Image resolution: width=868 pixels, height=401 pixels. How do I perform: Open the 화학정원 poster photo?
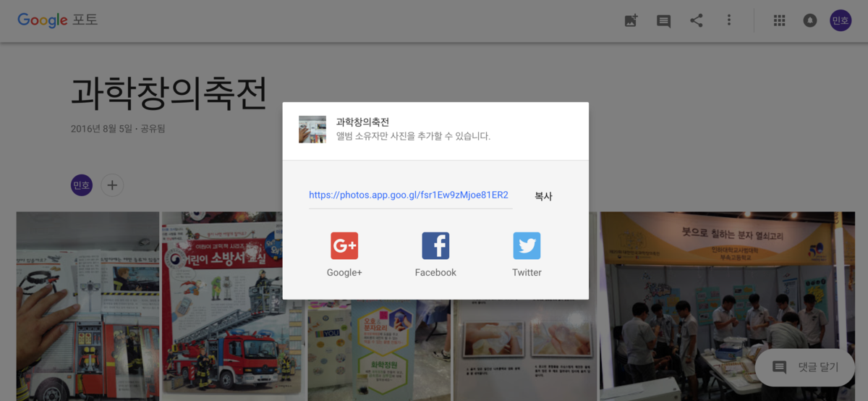(379, 350)
